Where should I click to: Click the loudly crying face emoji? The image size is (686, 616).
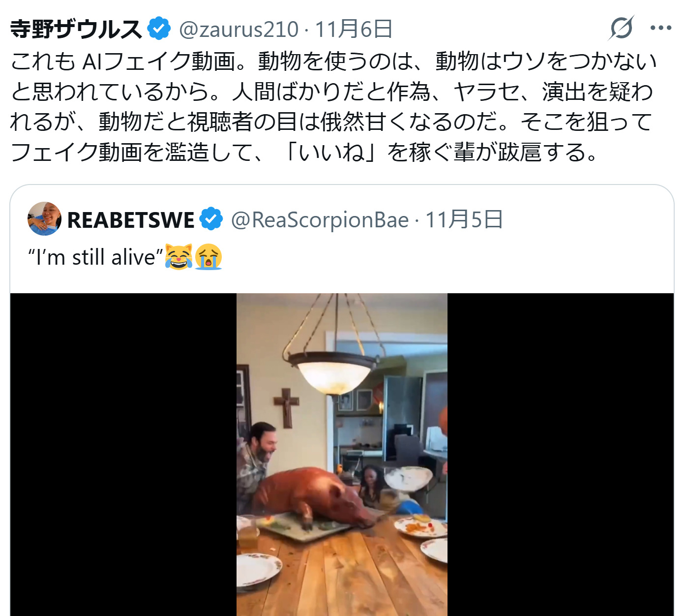[209, 257]
